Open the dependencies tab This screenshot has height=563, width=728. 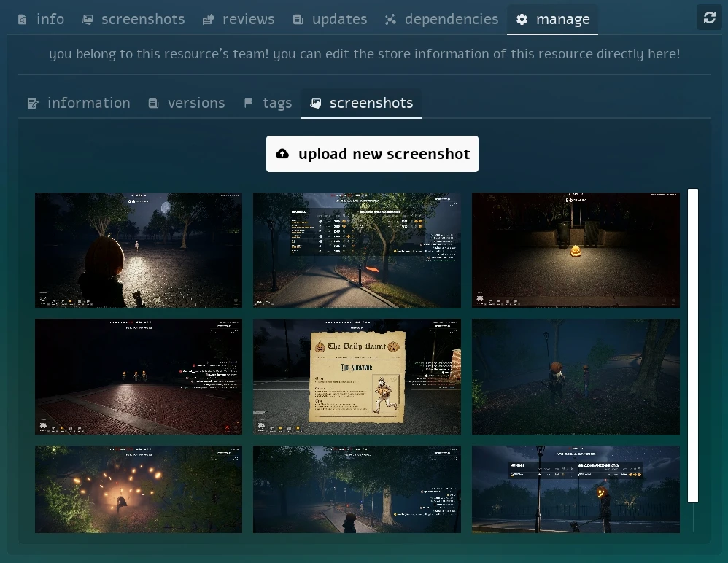point(441,20)
